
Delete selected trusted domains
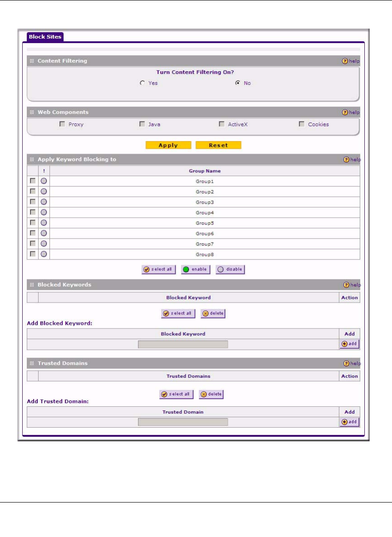coord(211,394)
